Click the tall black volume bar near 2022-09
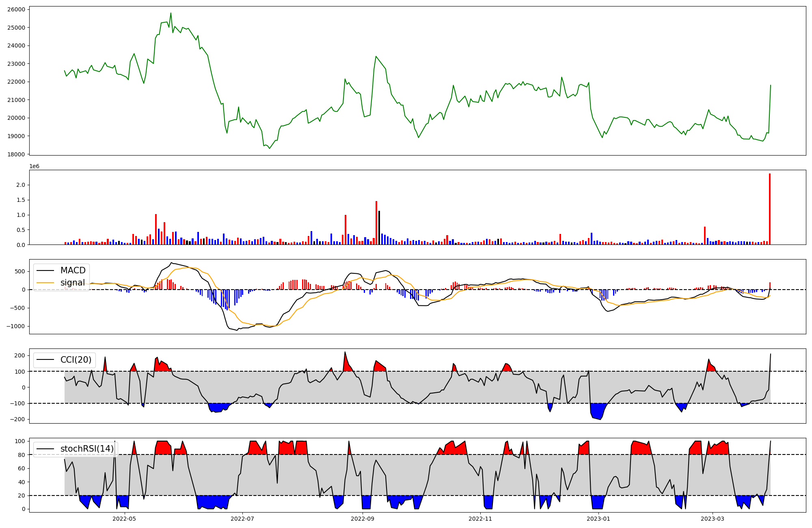 coord(379,227)
